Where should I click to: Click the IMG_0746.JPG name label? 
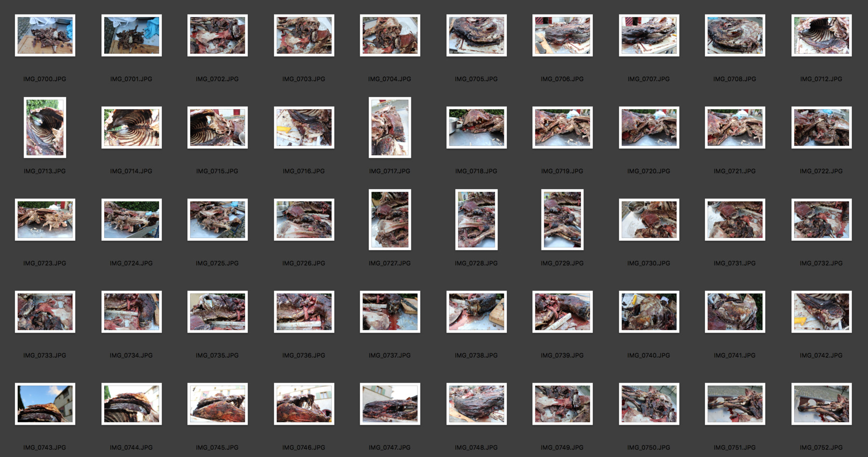pyautogui.click(x=304, y=447)
